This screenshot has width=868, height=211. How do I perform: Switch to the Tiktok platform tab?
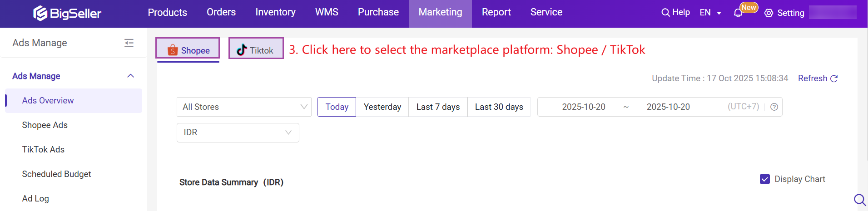(x=256, y=50)
